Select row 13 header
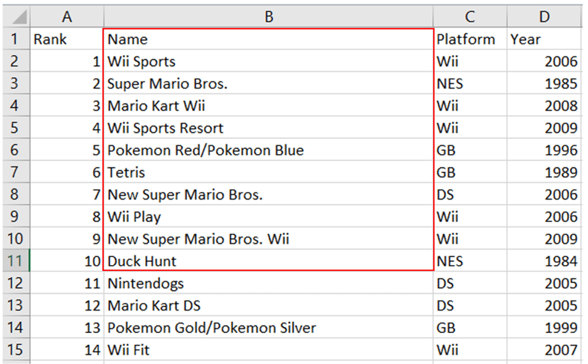 pos(15,305)
